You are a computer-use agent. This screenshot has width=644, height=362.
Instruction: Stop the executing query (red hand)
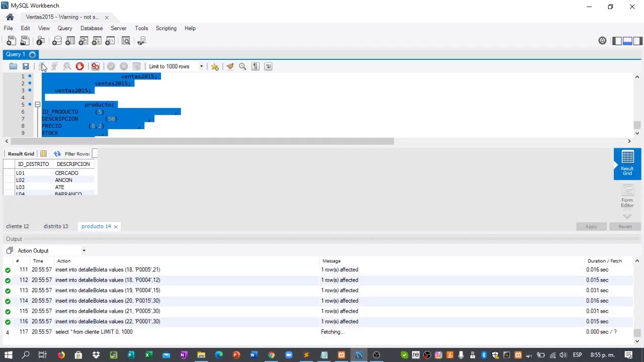79,66
